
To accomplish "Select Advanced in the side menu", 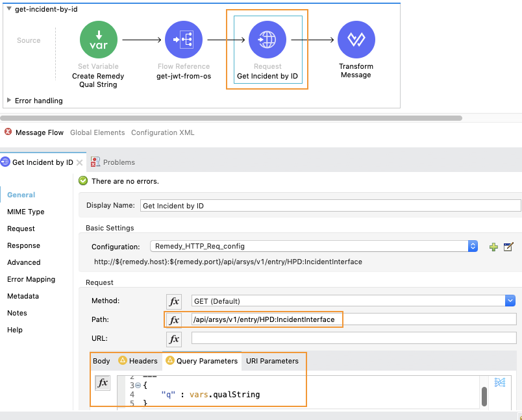I will 24,263.
